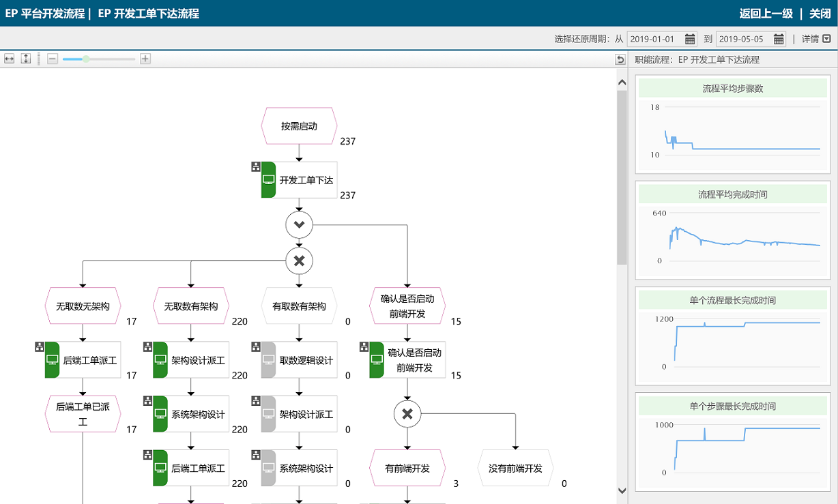Viewport: 838px width, 504px height.
Task: Click the count 3 beside 有前端开发
Action: click(456, 484)
